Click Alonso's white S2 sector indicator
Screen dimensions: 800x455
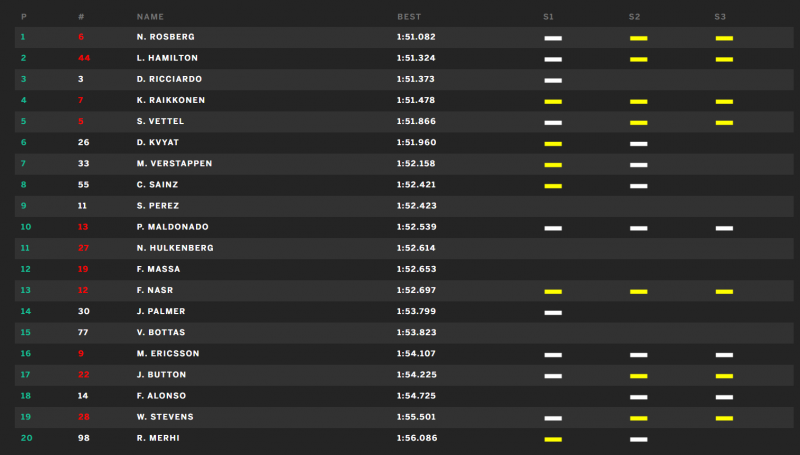[638, 397]
